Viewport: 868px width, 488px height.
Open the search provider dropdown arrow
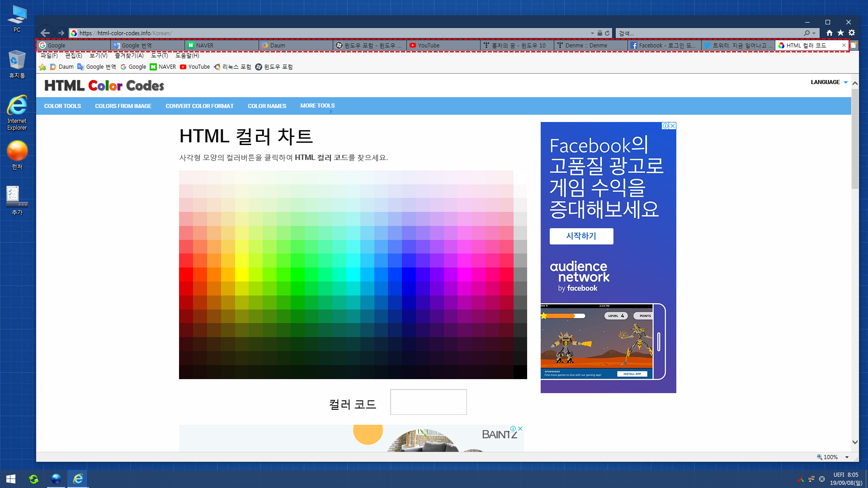814,33
